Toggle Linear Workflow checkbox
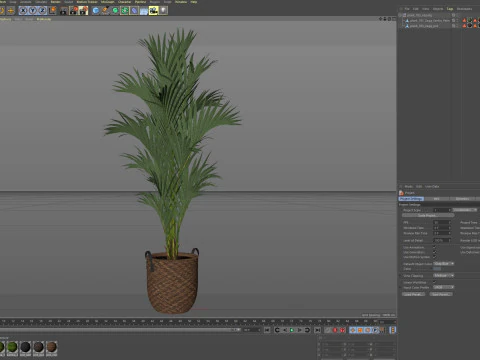480x360 pixels. pyautogui.click(x=434, y=282)
